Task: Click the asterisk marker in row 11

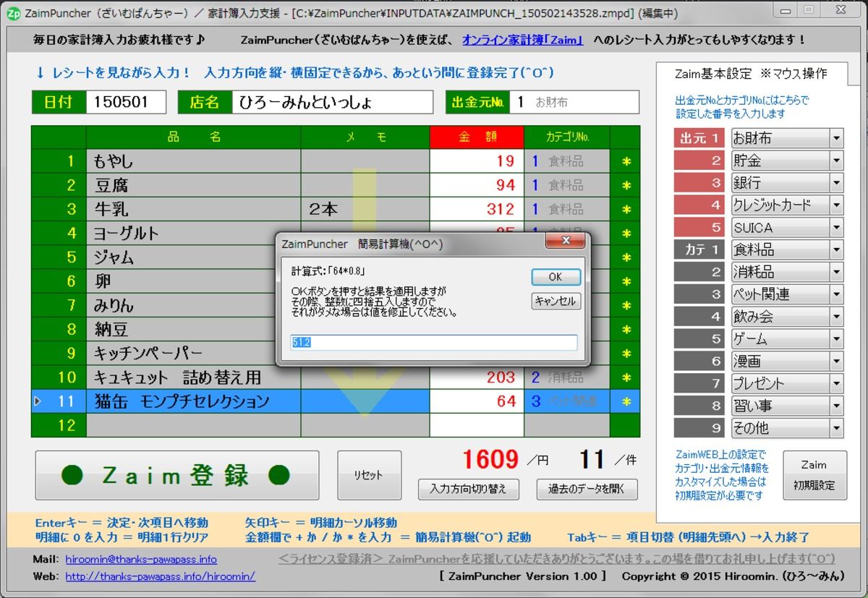Action: point(626,401)
